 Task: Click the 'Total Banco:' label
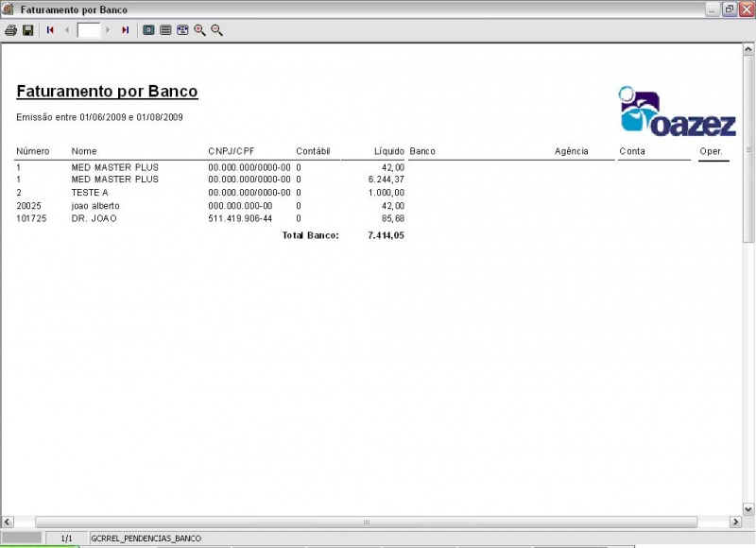pos(311,235)
